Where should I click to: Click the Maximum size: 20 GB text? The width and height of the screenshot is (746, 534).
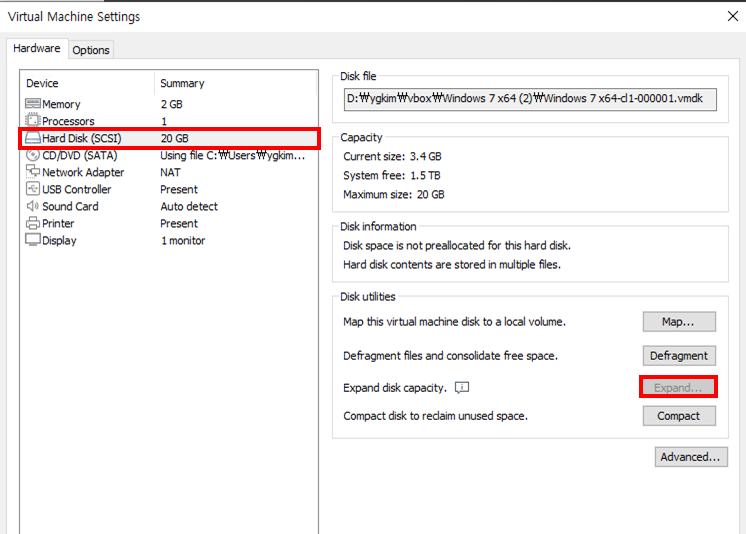click(394, 195)
